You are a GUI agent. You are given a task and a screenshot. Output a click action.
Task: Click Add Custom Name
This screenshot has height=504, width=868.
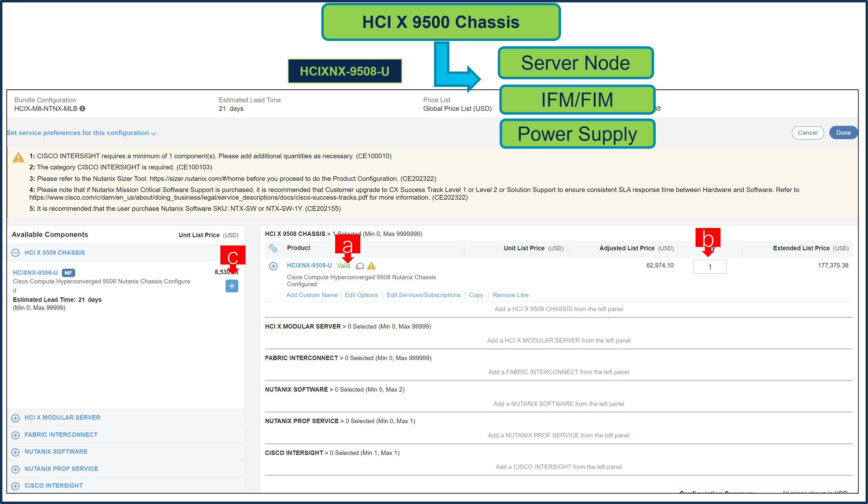pyautogui.click(x=312, y=295)
